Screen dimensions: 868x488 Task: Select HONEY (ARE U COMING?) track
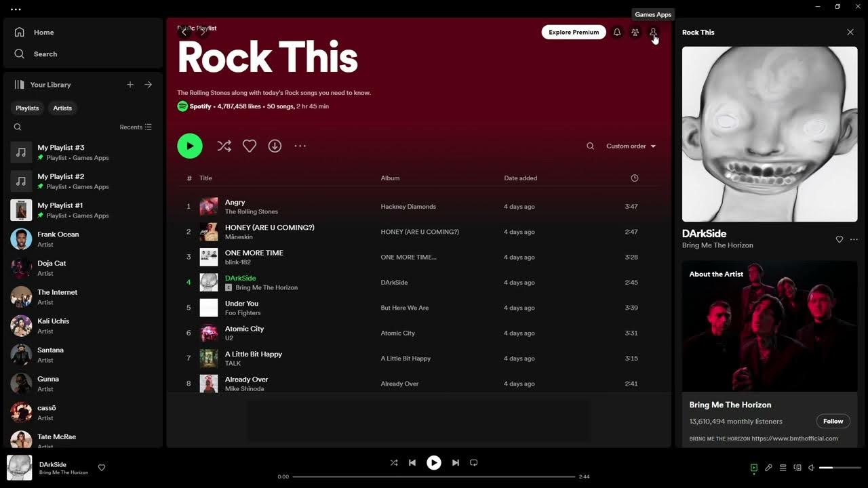[x=270, y=227]
